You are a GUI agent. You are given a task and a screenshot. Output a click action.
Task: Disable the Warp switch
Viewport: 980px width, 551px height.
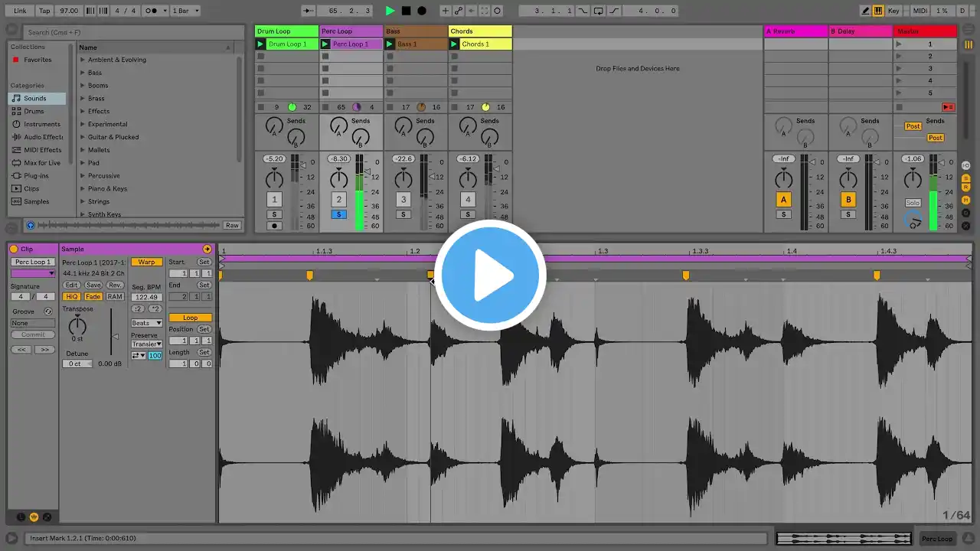(x=146, y=262)
